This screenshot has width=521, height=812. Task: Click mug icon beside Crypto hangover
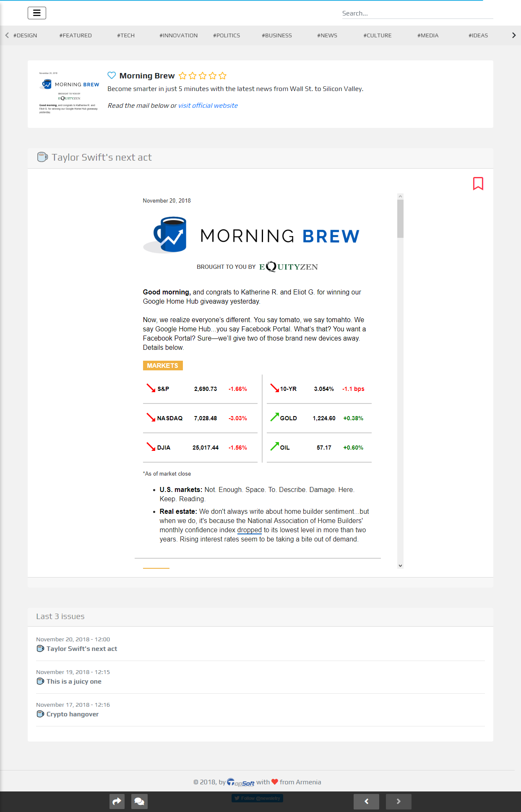pyautogui.click(x=40, y=714)
